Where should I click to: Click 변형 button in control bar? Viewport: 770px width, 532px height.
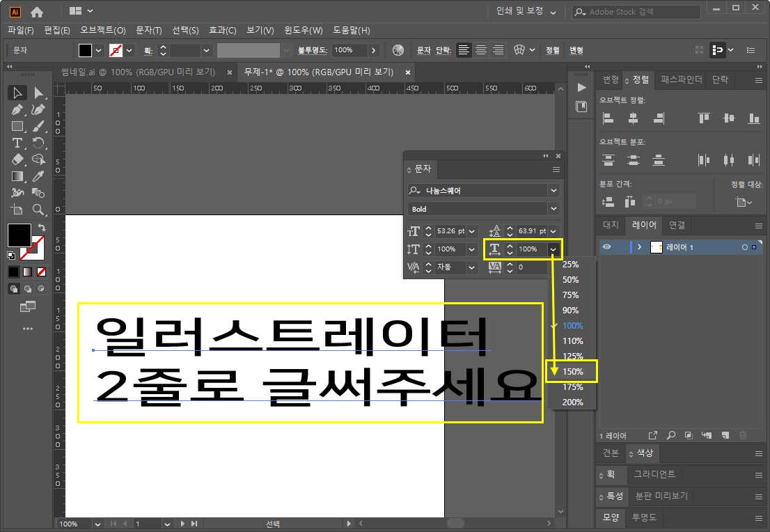576,50
